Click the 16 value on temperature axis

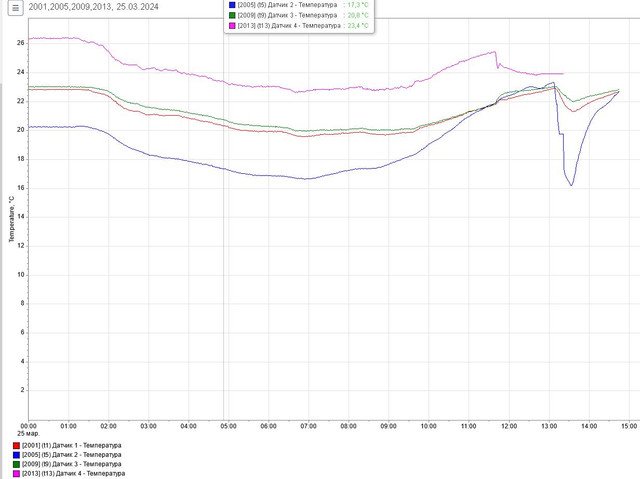[21, 188]
